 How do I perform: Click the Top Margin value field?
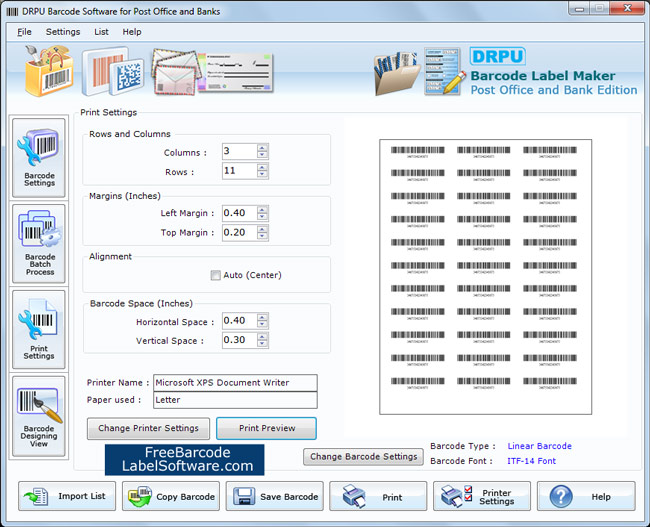240,233
